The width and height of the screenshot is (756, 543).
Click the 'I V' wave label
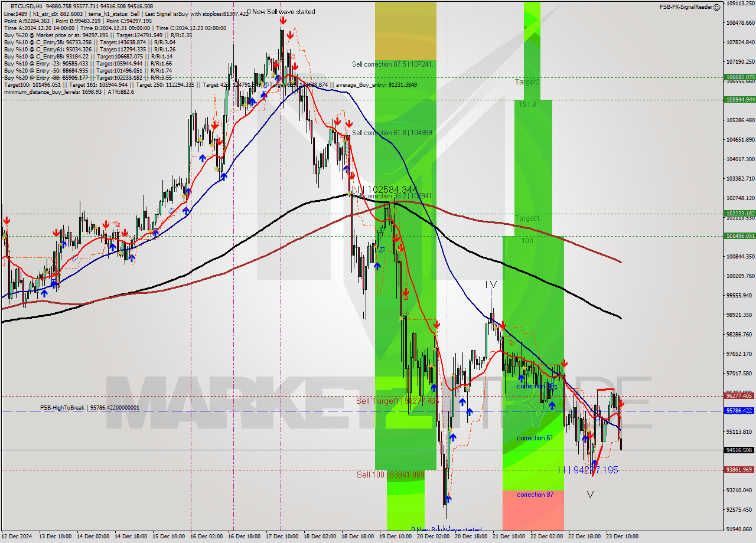491,284
